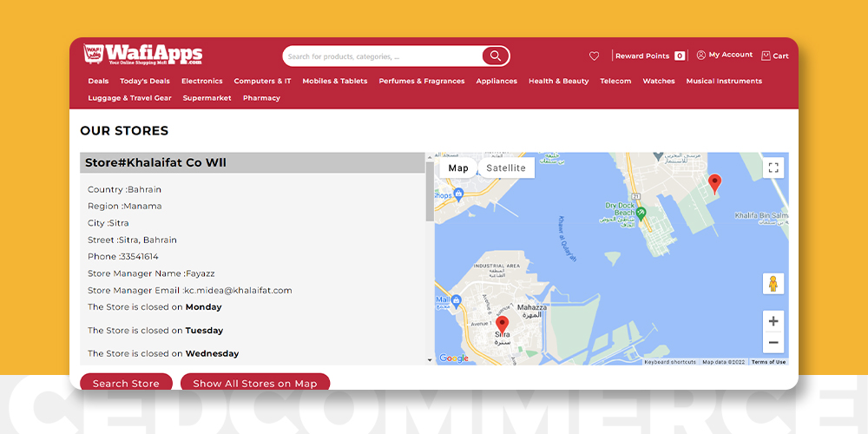Click the closed on Tuesday line
Screen dimensions: 868x434
coord(155,331)
